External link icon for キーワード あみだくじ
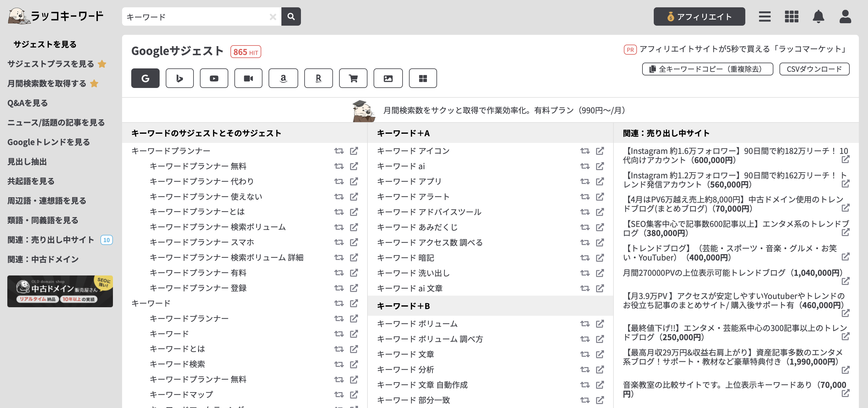 (x=600, y=227)
